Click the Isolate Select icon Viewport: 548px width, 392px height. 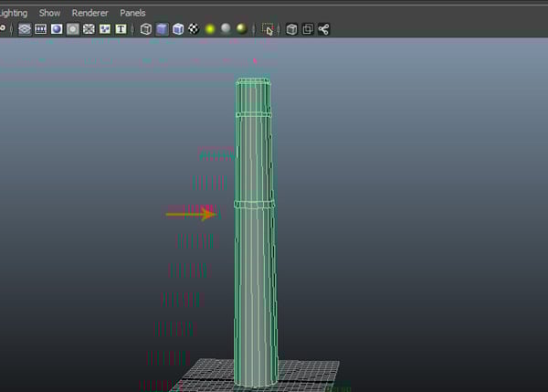[x=268, y=29]
